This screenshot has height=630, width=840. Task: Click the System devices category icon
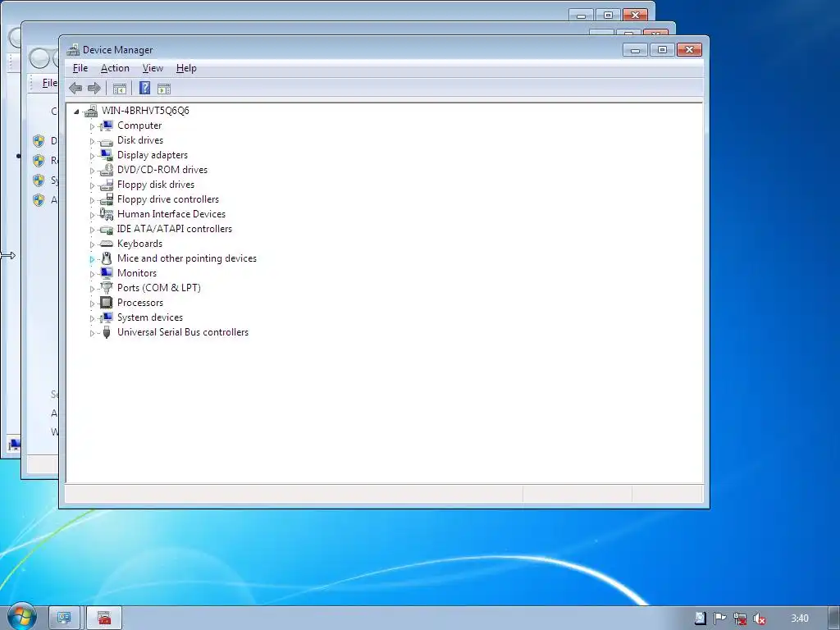point(107,317)
